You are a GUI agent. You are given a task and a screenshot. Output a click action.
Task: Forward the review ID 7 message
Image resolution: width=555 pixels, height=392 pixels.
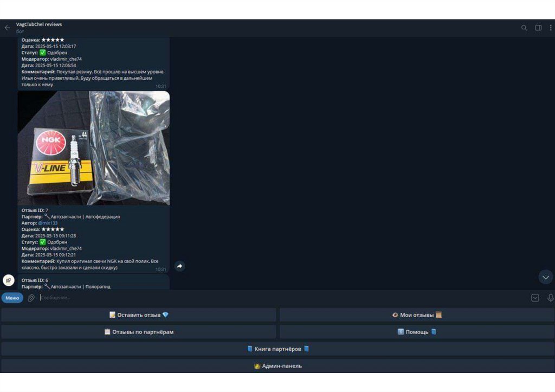tap(180, 266)
